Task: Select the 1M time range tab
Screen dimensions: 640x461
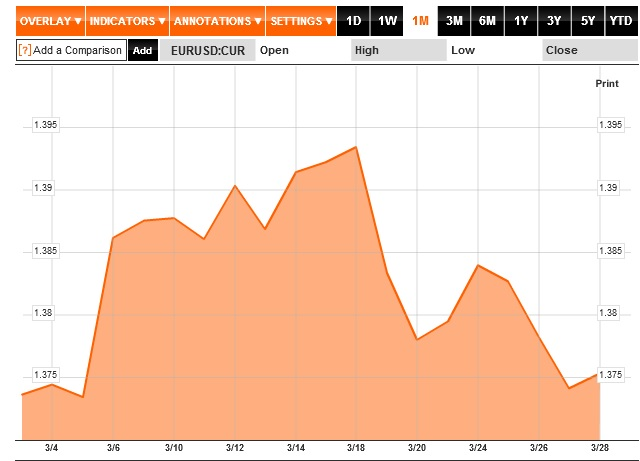Action: [420, 21]
